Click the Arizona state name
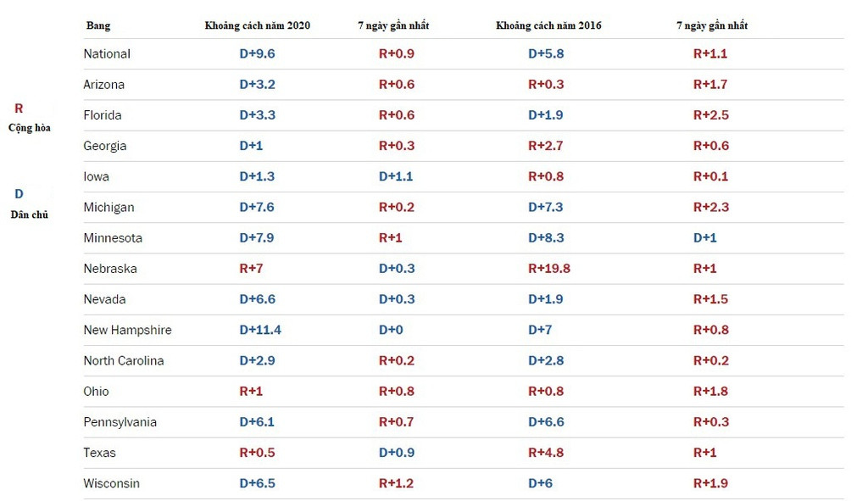 (103, 85)
